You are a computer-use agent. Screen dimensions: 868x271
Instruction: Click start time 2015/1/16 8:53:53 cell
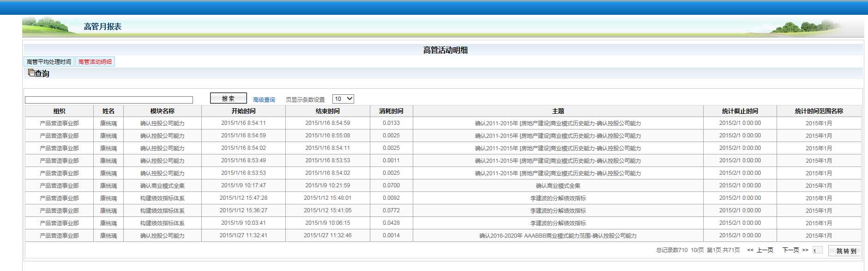[x=243, y=173]
